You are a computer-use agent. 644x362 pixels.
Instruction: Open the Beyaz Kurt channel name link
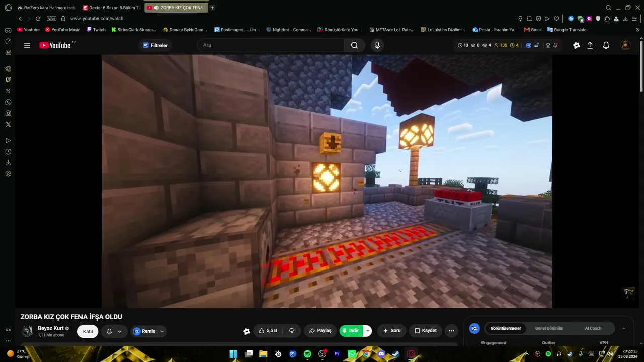coord(51,328)
